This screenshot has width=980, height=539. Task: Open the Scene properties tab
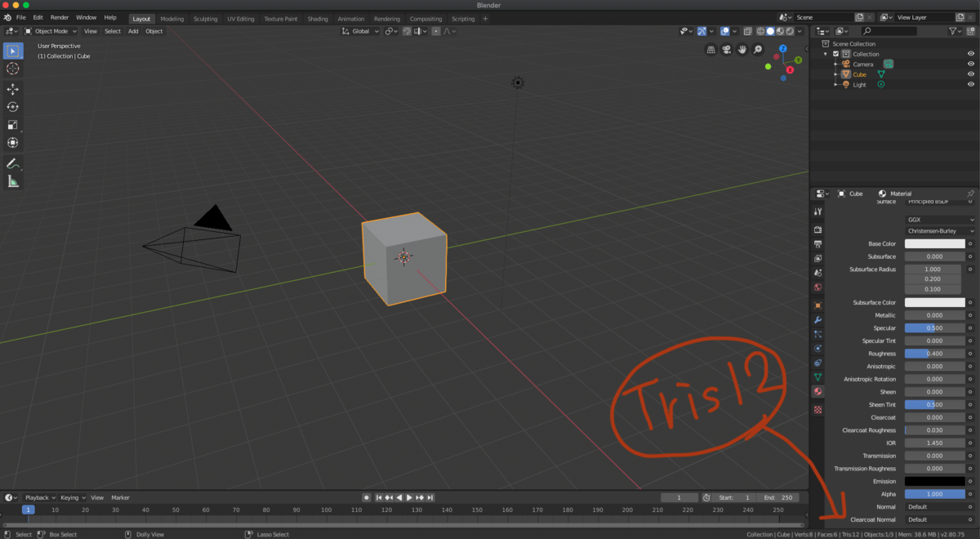tap(817, 272)
